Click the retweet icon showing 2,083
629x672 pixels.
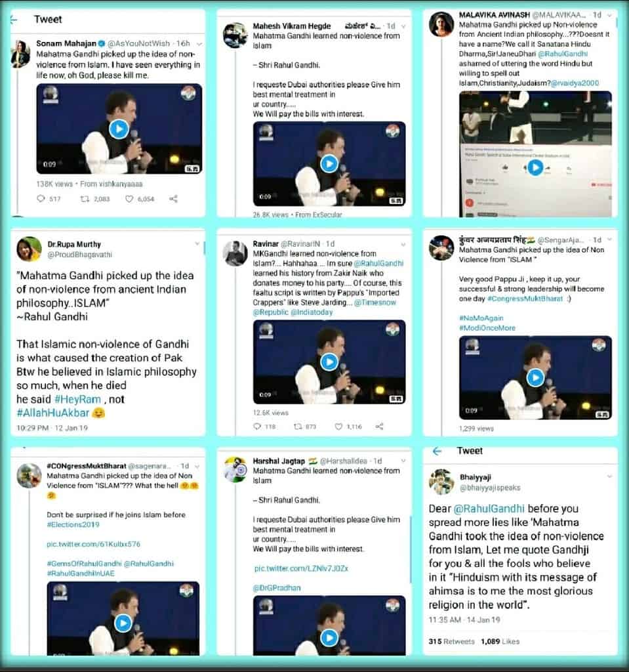click(x=85, y=199)
